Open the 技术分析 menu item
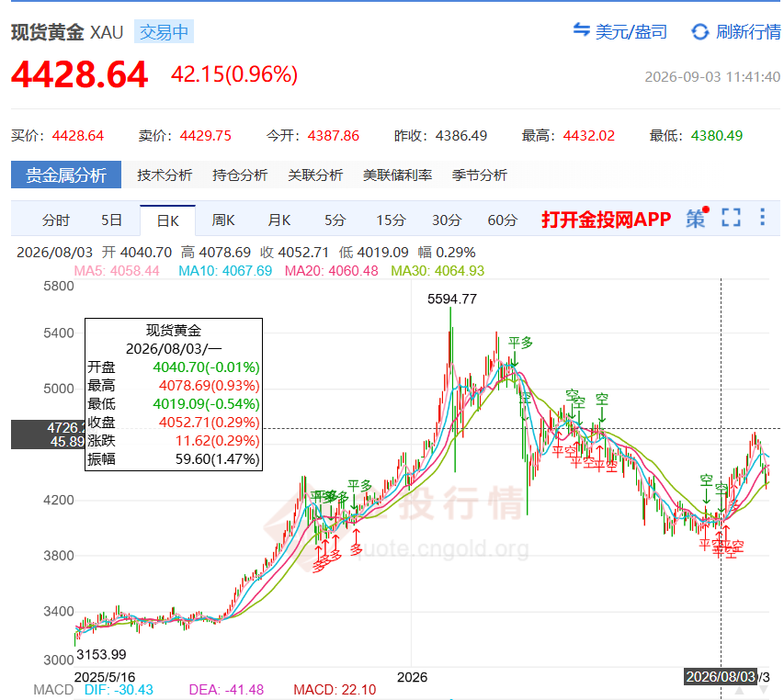The image size is (784, 700). 165,175
